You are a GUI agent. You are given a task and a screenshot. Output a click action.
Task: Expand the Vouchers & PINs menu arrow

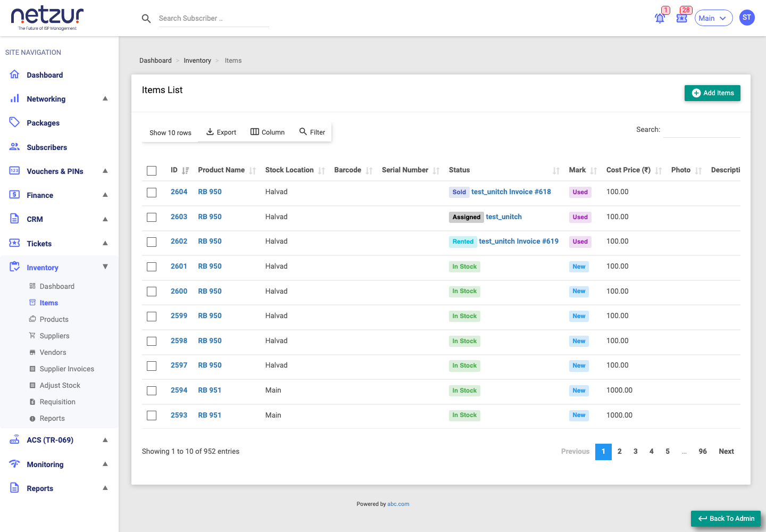point(105,171)
